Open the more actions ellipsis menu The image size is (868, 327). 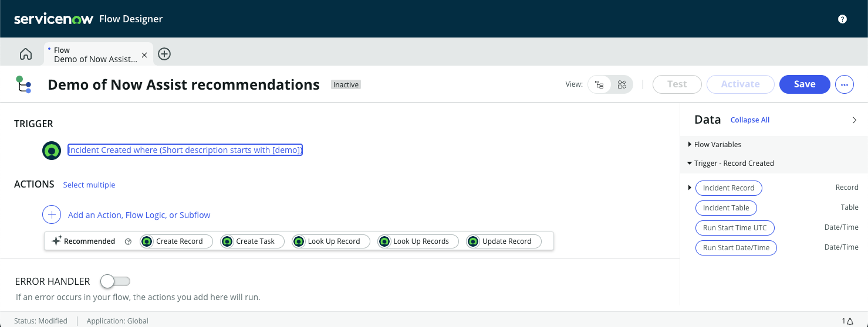coord(845,84)
